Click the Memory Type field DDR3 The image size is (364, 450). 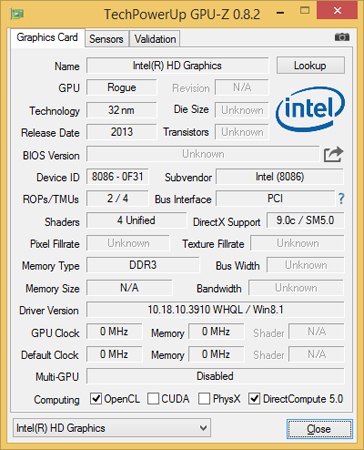tap(143, 265)
